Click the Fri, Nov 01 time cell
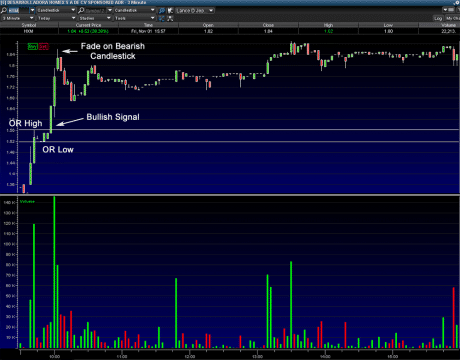The height and width of the screenshot is (360, 460). coord(148,31)
